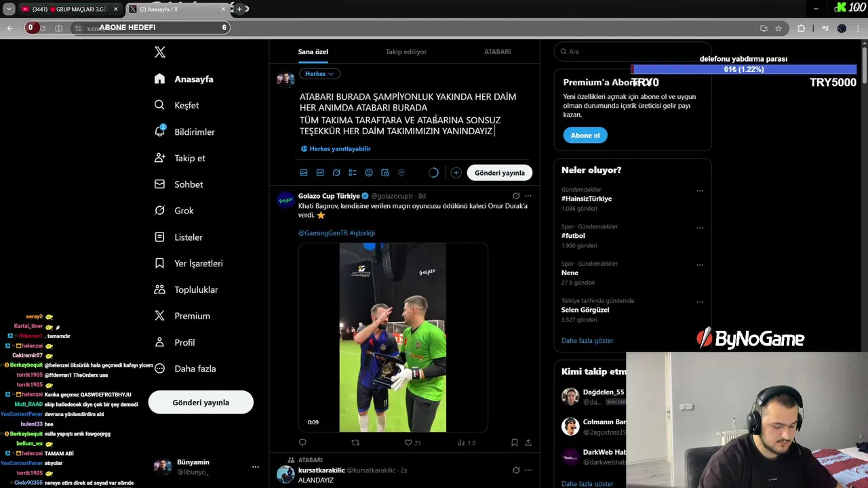
Task: Switch to the ATABARI tab
Action: coord(497,52)
